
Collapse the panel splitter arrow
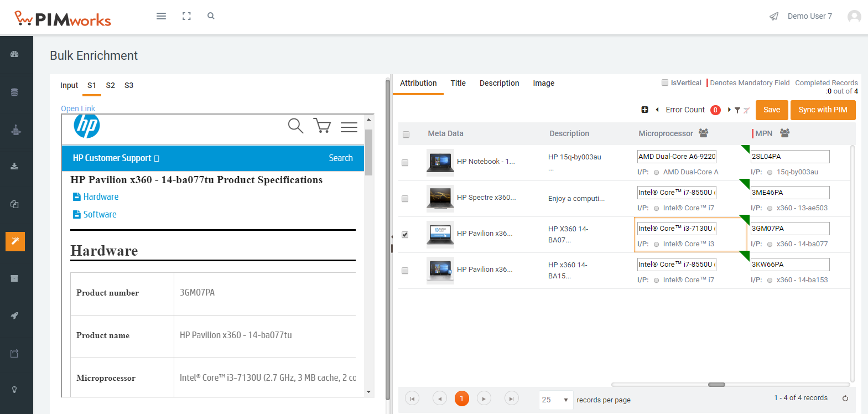click(x=392, y=236)
